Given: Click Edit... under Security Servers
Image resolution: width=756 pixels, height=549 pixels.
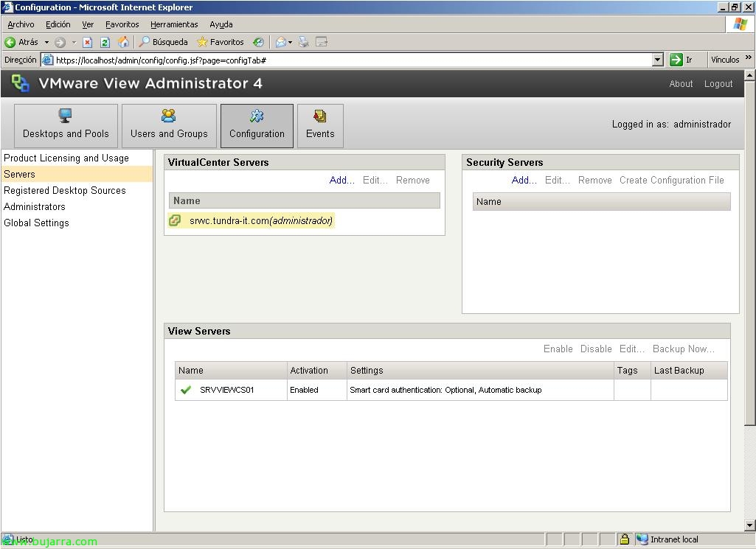Looking at the screenshot, I should point(558,180).
